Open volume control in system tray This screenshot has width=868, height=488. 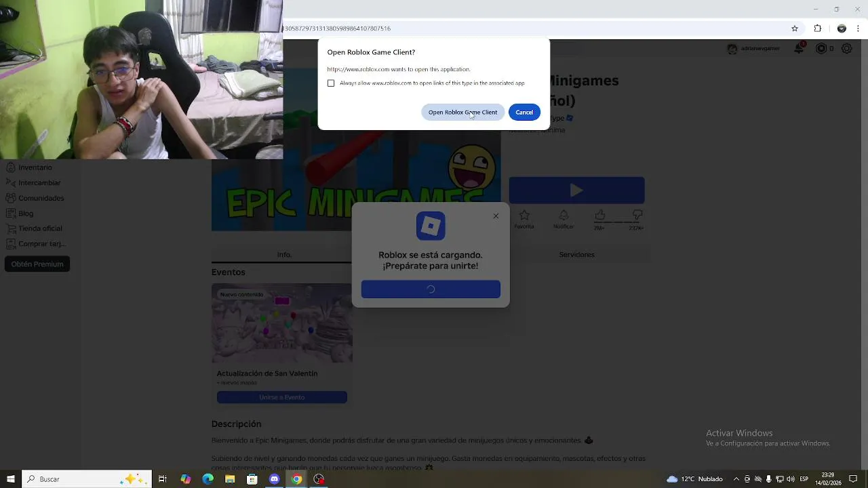tap(791, 479)
